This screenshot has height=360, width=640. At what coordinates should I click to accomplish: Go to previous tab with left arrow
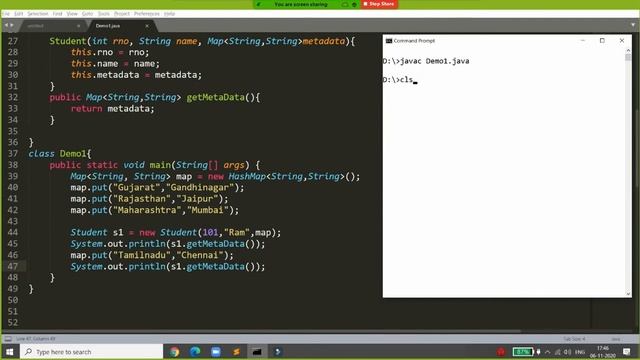click(6, 25)
